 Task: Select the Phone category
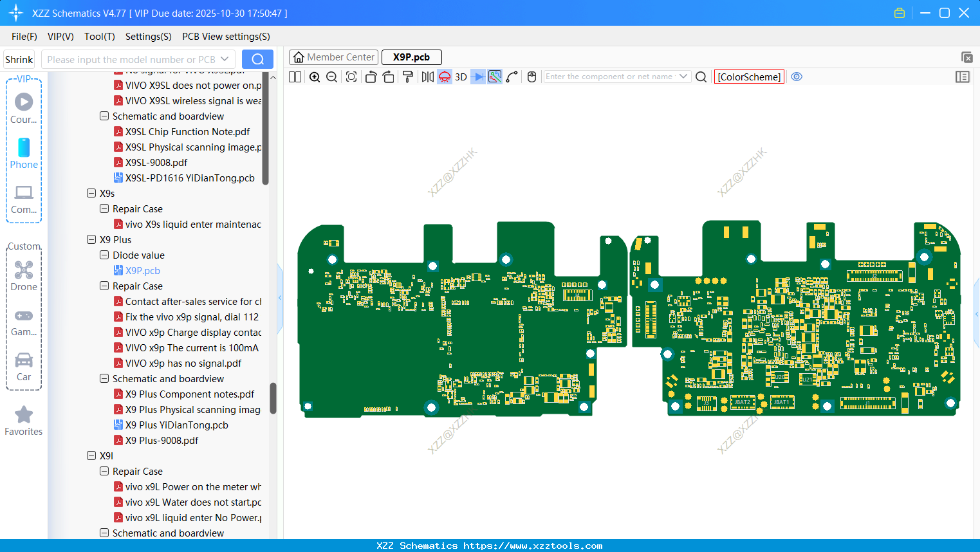(x=24, y=153)
